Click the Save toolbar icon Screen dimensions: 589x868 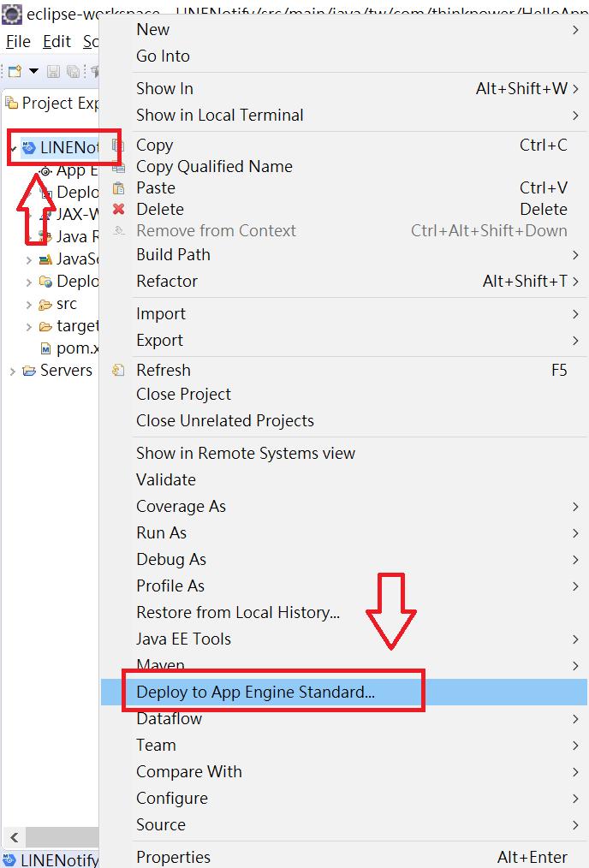click(53, 71)
